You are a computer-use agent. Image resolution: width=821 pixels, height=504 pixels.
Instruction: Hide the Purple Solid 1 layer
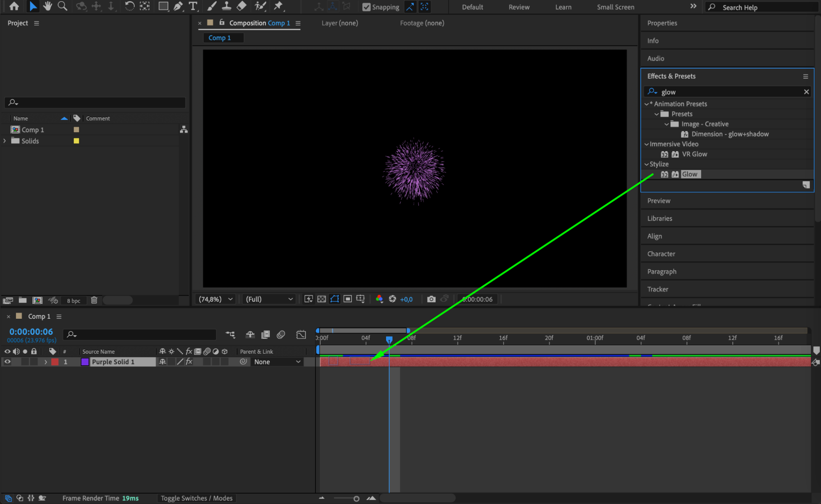click(7, 362)
